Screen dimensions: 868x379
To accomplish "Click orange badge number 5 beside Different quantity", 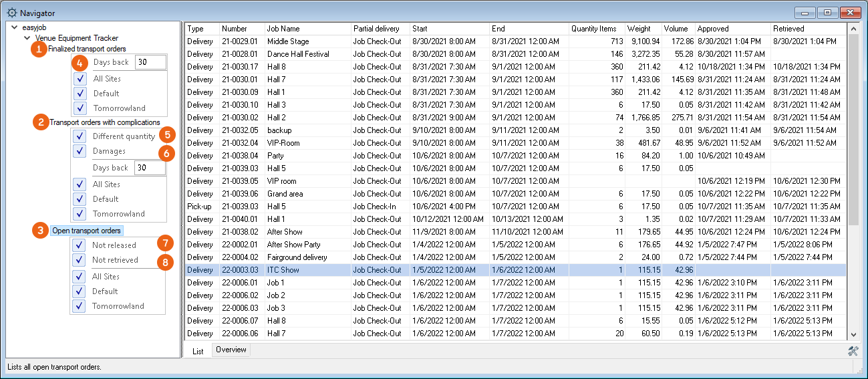I will click(167, 134).
